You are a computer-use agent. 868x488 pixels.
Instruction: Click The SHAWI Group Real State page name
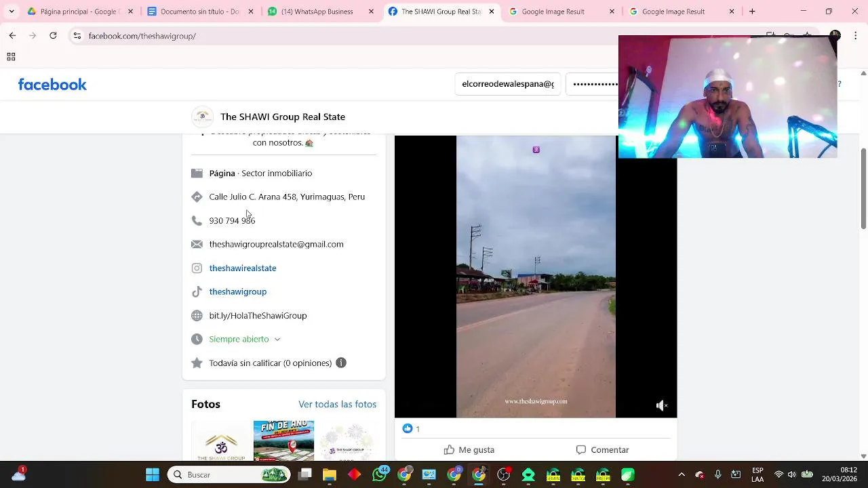click(x=283, y=117)
